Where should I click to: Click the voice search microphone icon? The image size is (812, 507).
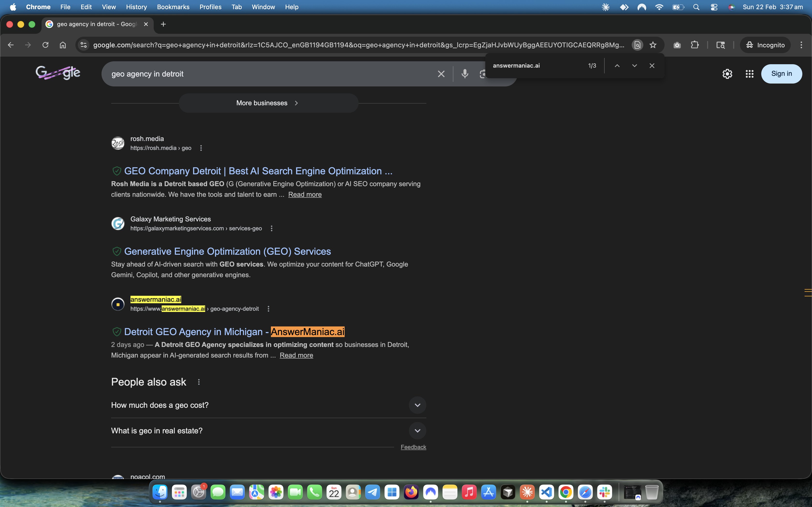coord(465,74)
